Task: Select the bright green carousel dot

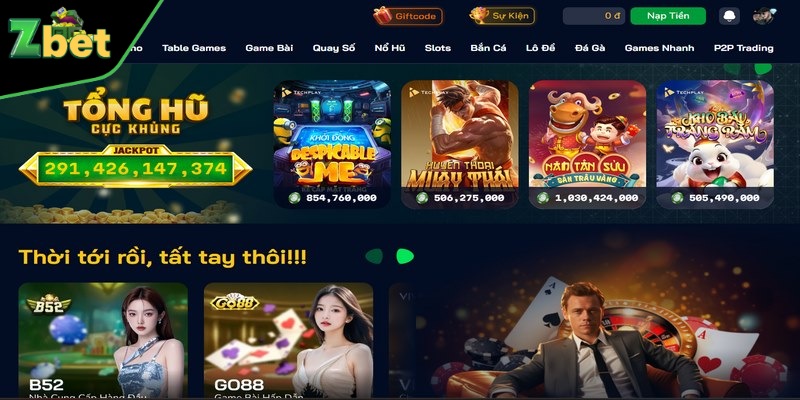Action: point(405,256)
